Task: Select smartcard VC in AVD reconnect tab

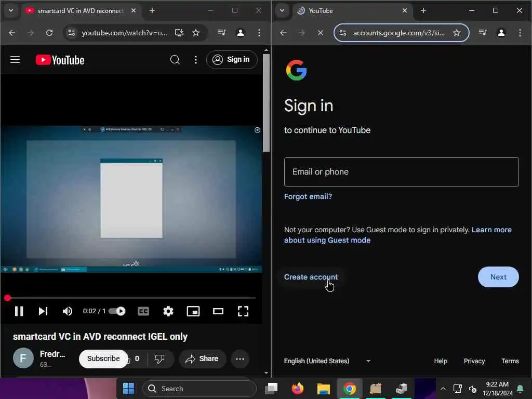Action: tap(81, 10)
